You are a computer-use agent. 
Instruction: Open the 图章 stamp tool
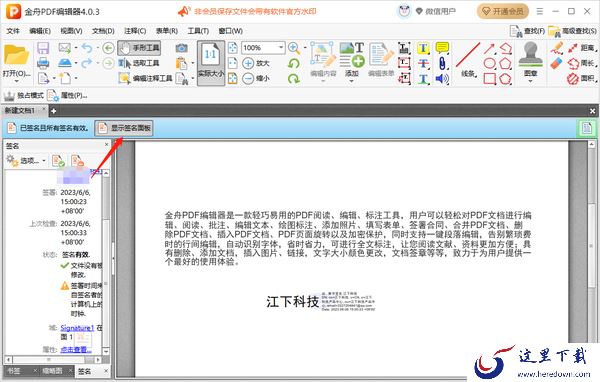530,62
